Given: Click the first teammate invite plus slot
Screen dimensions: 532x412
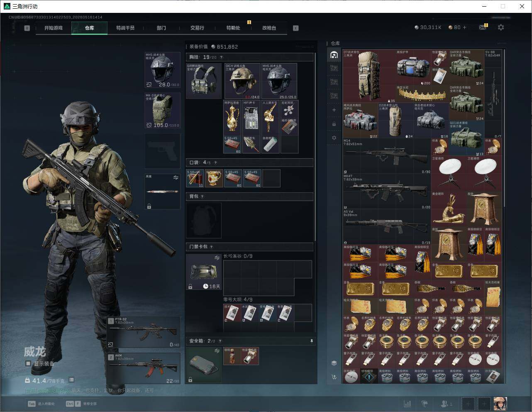Looking at the screenshot, I should pyautogui.click(x=468, y=404).
